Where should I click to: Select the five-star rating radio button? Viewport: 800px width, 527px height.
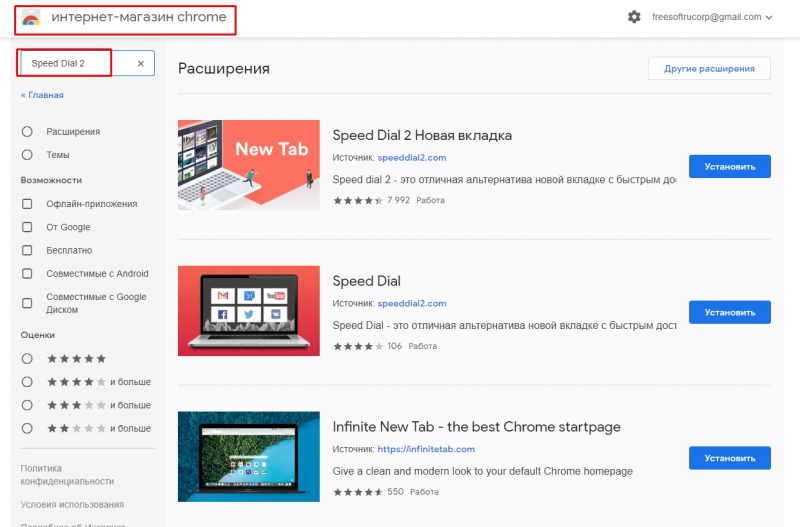[27, 359]
